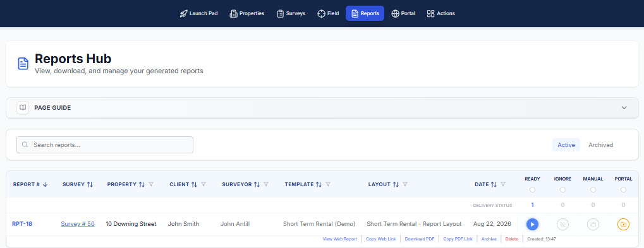Select the Ignore radio button
The image size is (644, 248).
click(562, 190)
